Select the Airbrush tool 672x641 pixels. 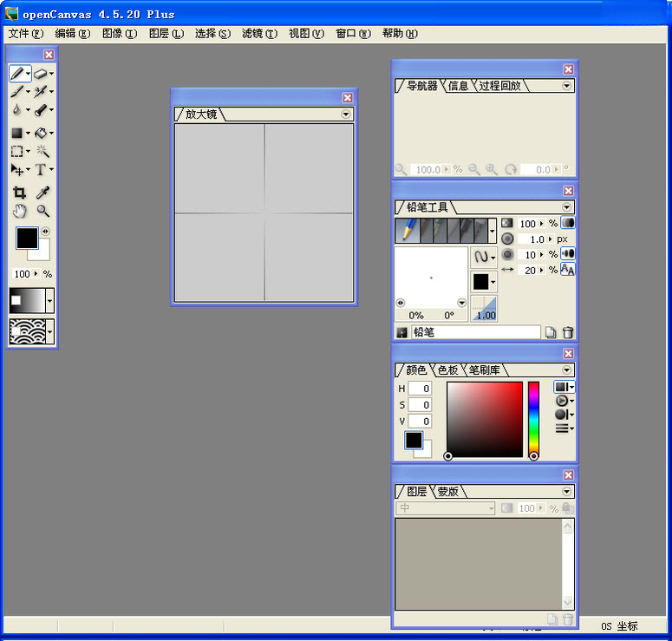coord(40,91)
